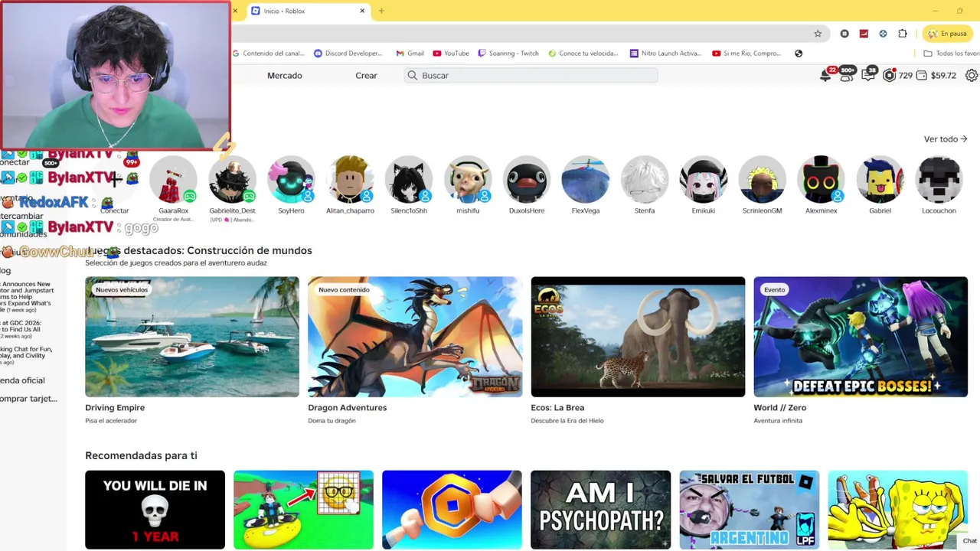Open chat messages icon showing 38
Image resolution: width=980 pixels, height=551 pixels.
[x=868, y=75]
